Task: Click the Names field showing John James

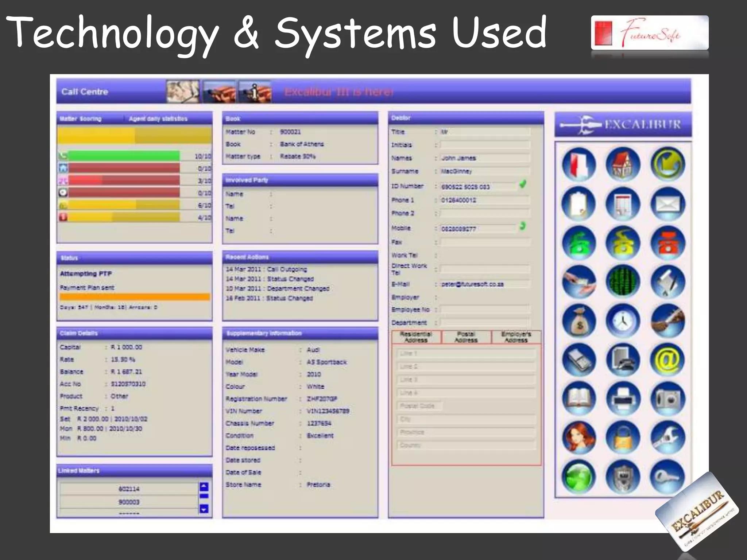Action: pos(485,158)
